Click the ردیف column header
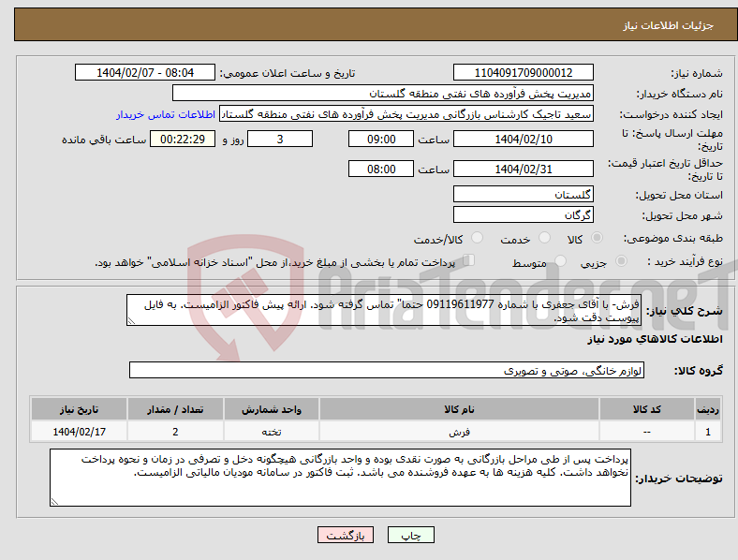 [x=708, y=409]
